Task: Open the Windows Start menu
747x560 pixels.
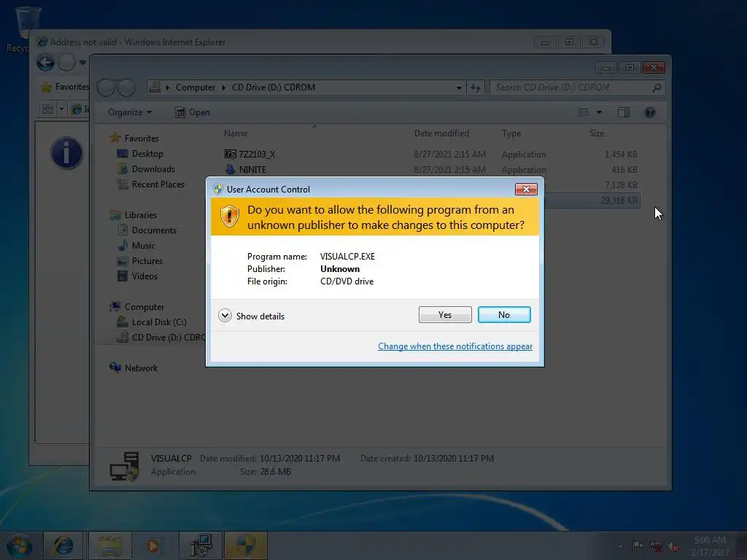Action: [x=20, y=545]
